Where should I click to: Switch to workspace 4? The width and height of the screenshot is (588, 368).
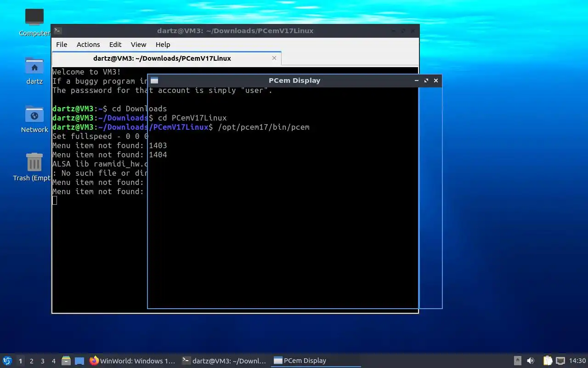click(53, 361)
